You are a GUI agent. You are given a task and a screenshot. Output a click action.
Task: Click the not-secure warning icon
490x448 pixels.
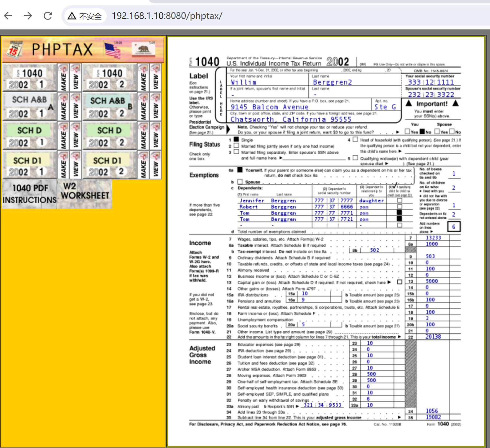(x=72, y=16)
